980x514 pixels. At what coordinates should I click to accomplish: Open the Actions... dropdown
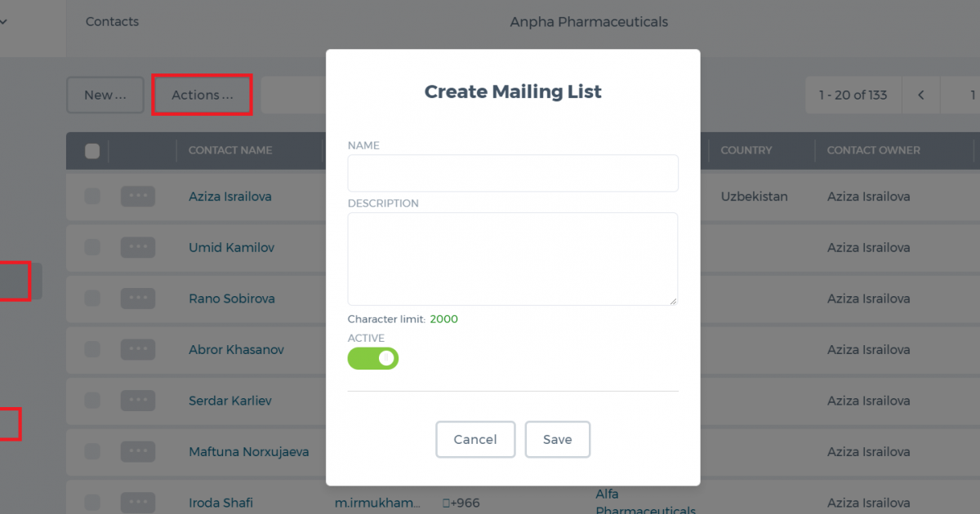pyautogui.click(x=202, y=95)
